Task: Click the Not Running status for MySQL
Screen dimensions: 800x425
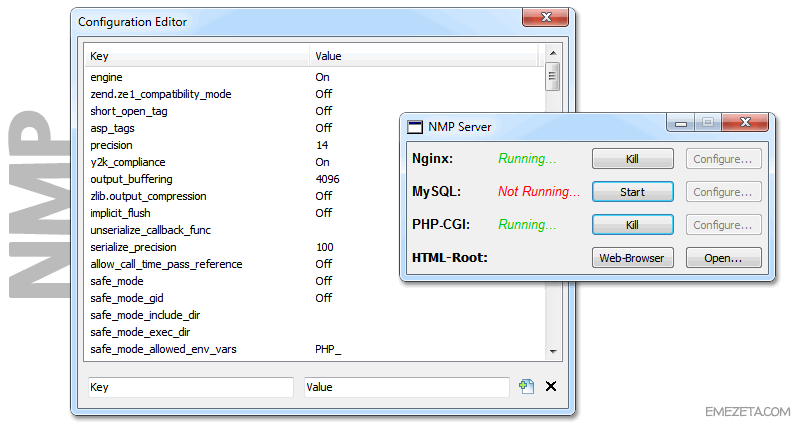Action: 539,191
